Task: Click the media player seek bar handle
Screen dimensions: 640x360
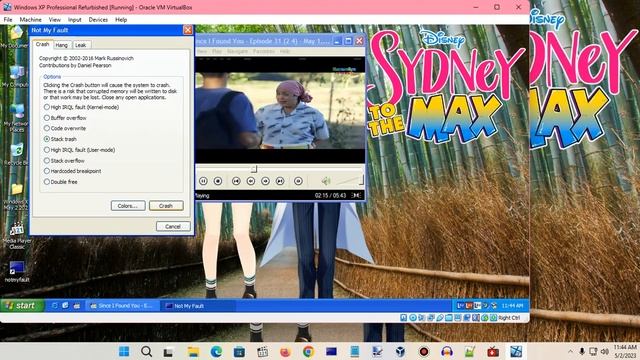Action: (254, 169)
